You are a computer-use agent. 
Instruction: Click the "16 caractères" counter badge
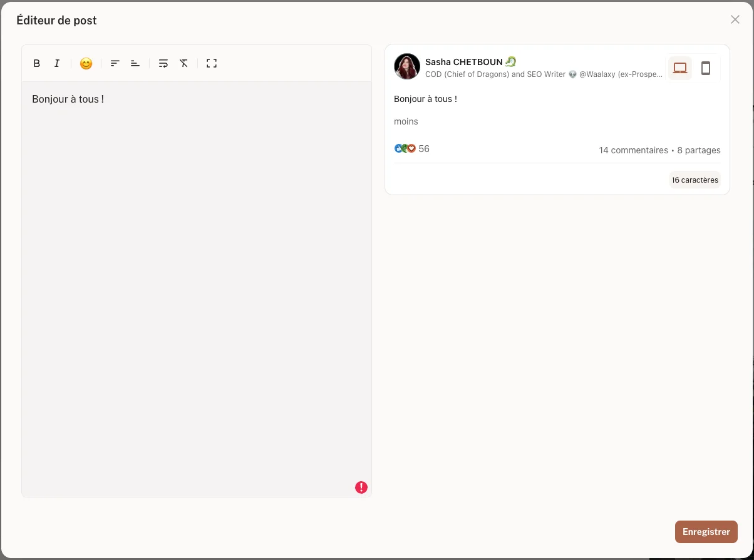695,180
